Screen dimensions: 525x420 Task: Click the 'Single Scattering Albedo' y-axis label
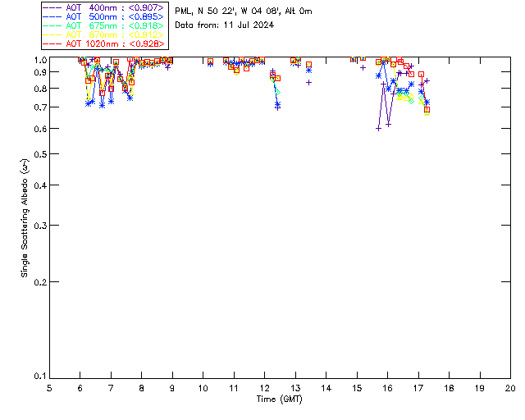tap(25, 218)
